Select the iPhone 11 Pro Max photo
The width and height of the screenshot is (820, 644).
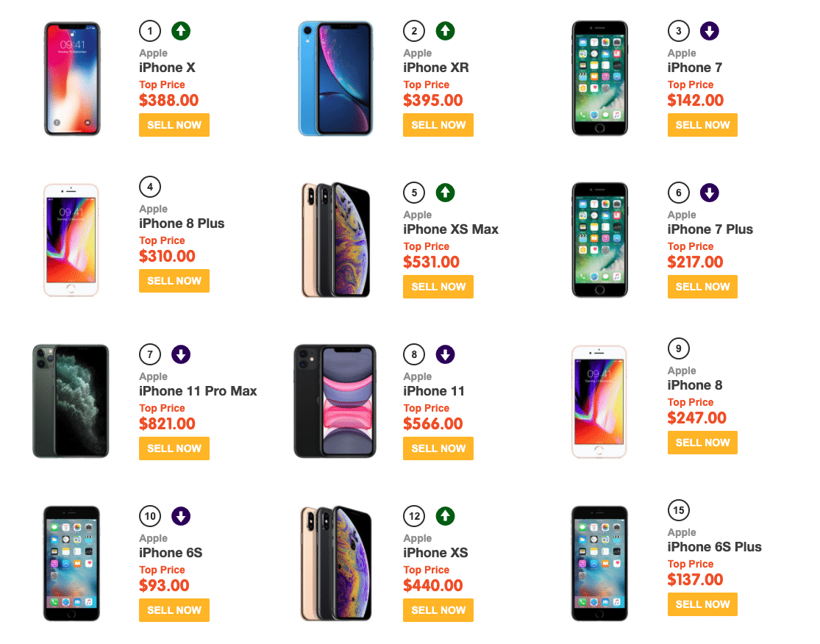point(71,401)
